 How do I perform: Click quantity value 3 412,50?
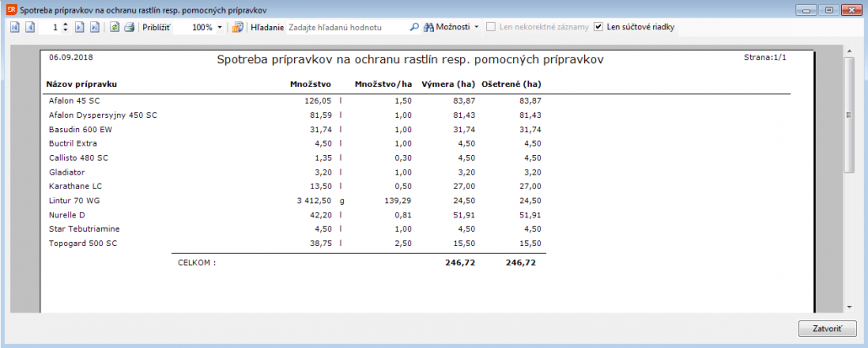[x=313, y=201]
